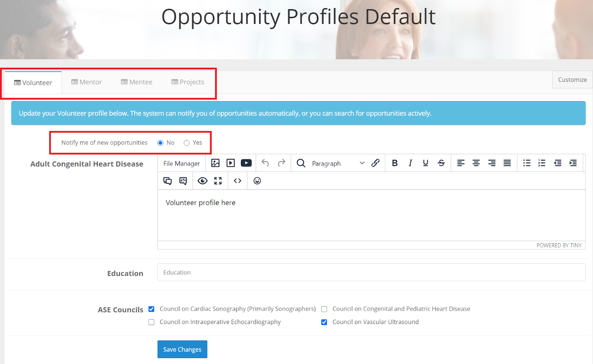Toggle strikethrough formatting
The image size is (593, 364).
pyautogui.click(x=441, y=163)
